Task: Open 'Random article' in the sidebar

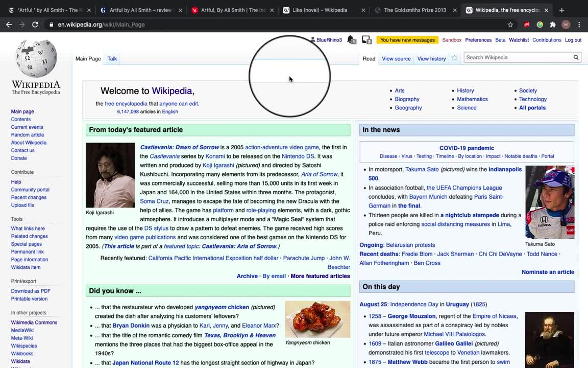Action: 28,135
